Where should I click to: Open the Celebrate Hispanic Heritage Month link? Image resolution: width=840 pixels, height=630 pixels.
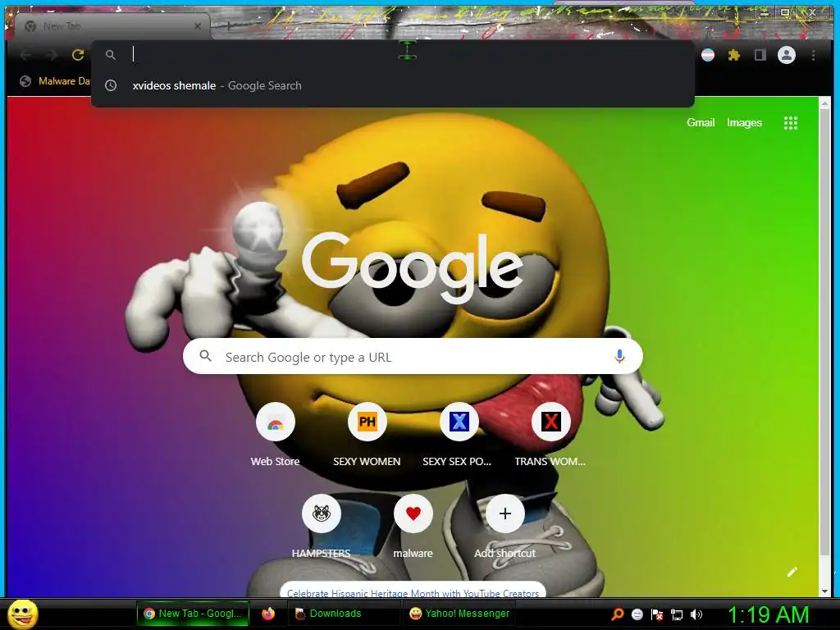click(413, 593)
